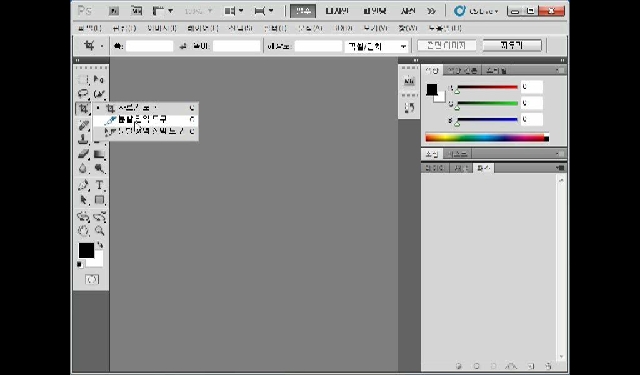Expand the more workspaces chevron
Viewport: 640px width, 375px height.
pos(431,11)
